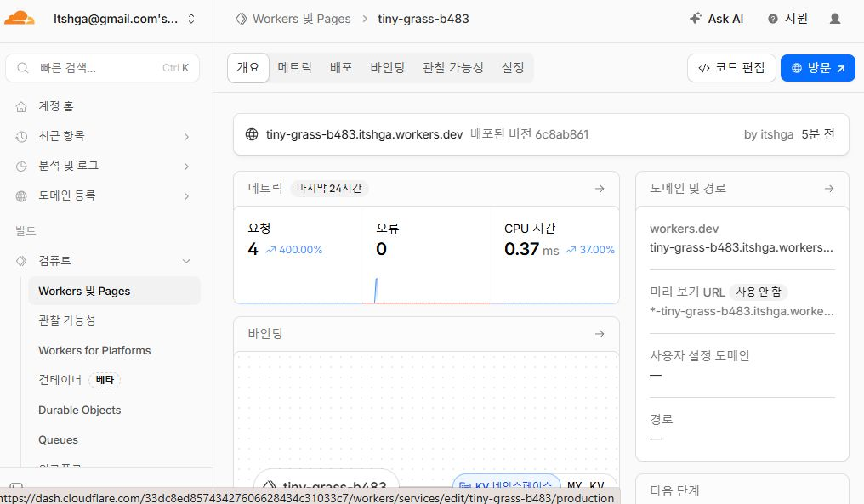Open Durable Objects in sidebar
Screen dimensions: 864x504
(79, 410)
